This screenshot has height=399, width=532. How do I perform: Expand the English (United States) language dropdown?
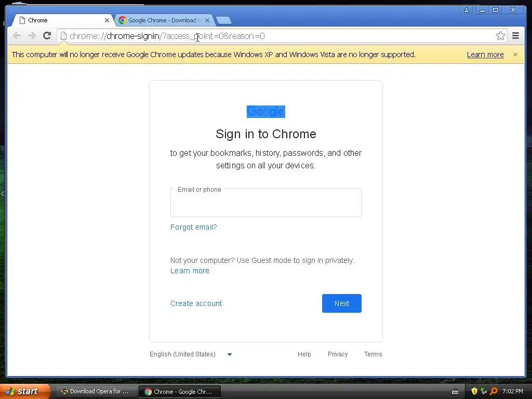tap(191, 354)
